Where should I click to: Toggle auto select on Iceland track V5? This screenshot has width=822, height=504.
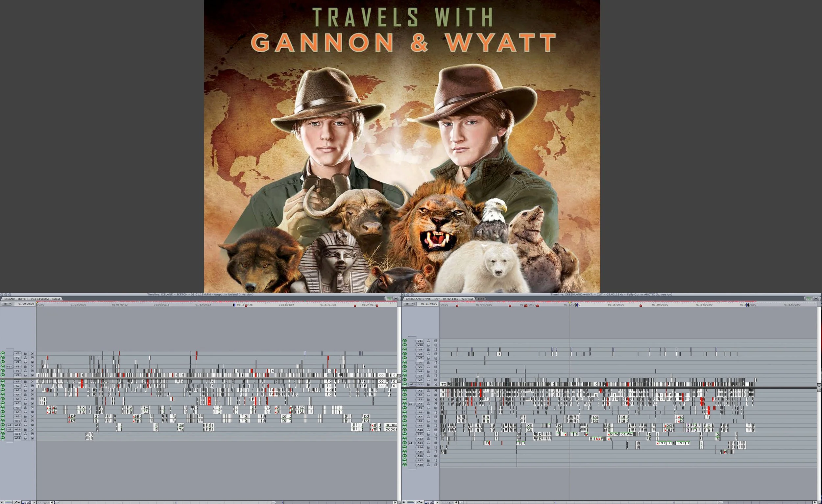(32, 358)
